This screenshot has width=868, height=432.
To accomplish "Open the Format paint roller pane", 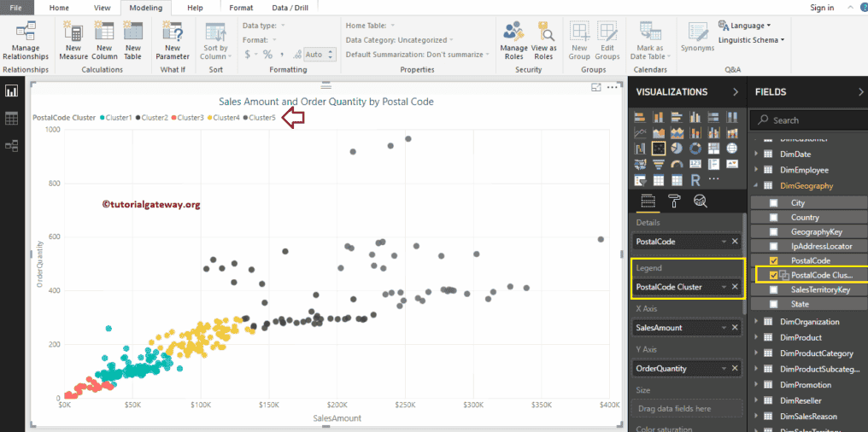I will [674, 201].
